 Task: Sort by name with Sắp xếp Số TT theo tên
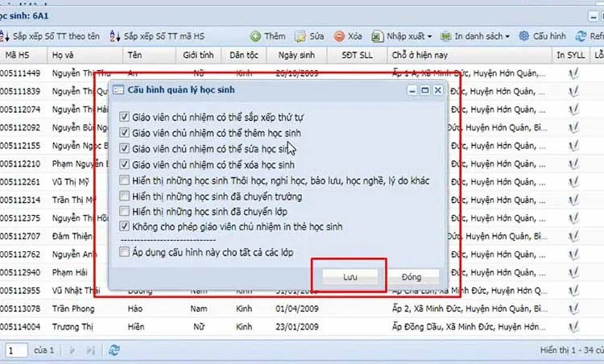click(5, 36)
